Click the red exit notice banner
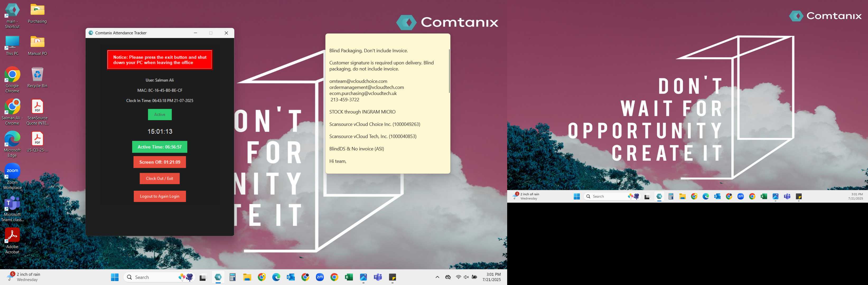This screenshot has width=868, height=285. point(160,60)
